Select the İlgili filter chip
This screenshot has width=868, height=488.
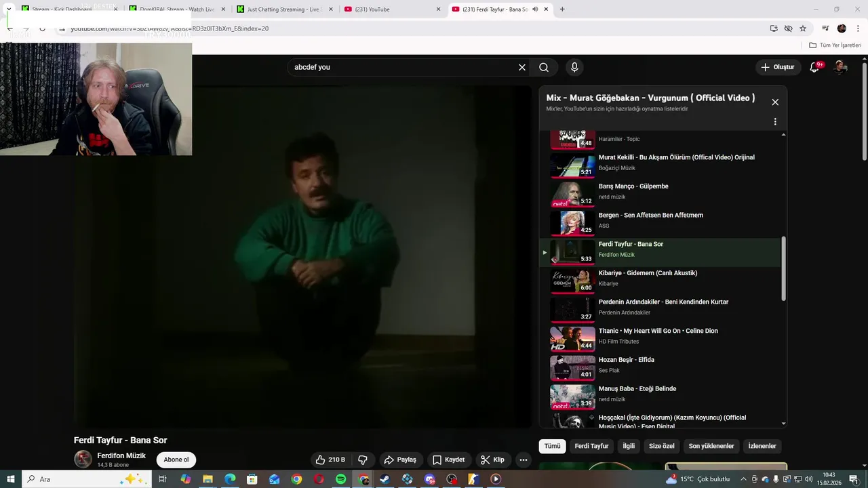click(x=629, y=446)
